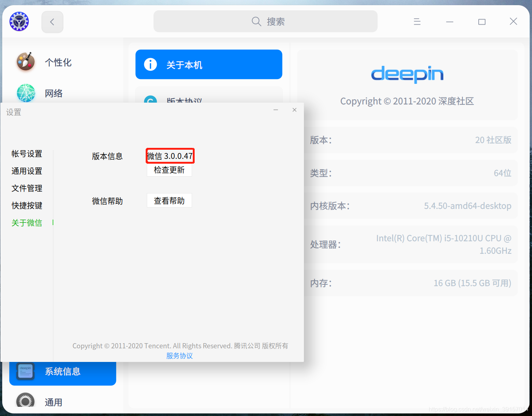Open the deepin Control Center app icon
The image size is (532, 416).
pos(19,21)
